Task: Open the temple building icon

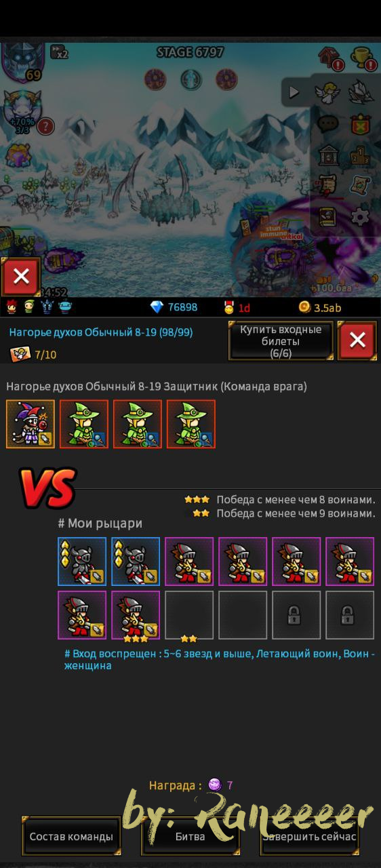Action: pos(327,155)
